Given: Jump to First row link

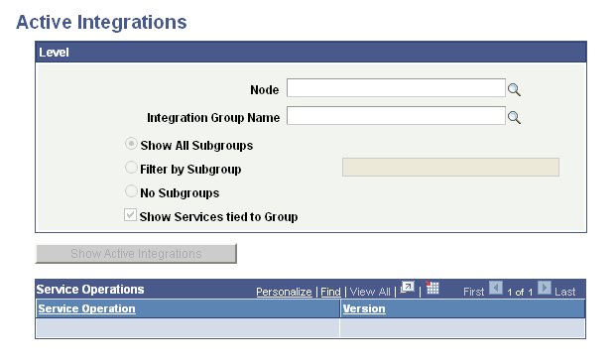Looking at the screenshot, I should [x=474, y=292].
